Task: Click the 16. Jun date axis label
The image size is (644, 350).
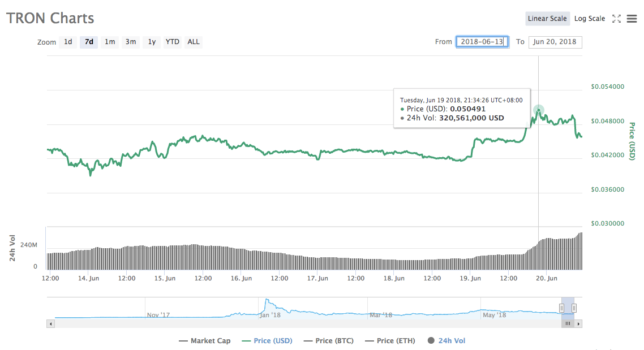Action: 241,278
